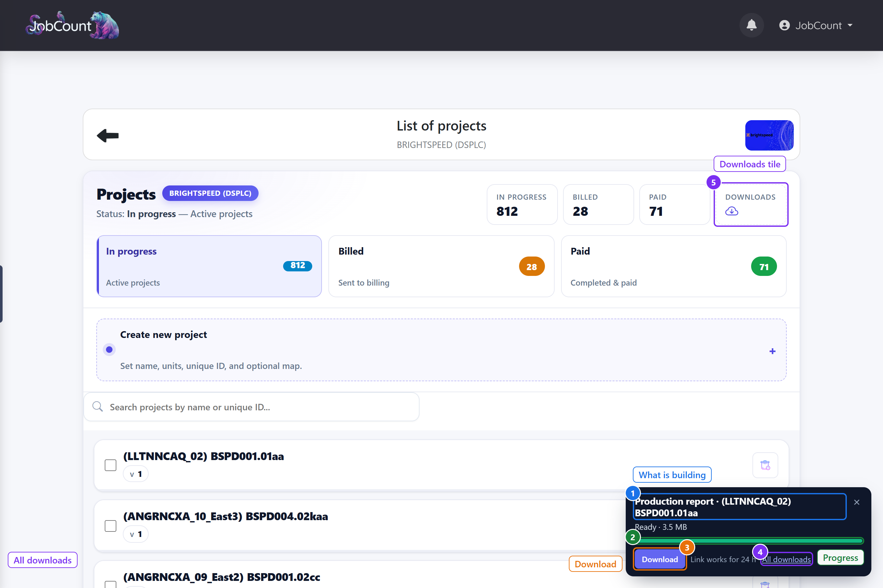The height and width of the screenshot is (588, 883).
Task: Open version selector v 1 for BSPD001.01aa
Action: (136, 474)
